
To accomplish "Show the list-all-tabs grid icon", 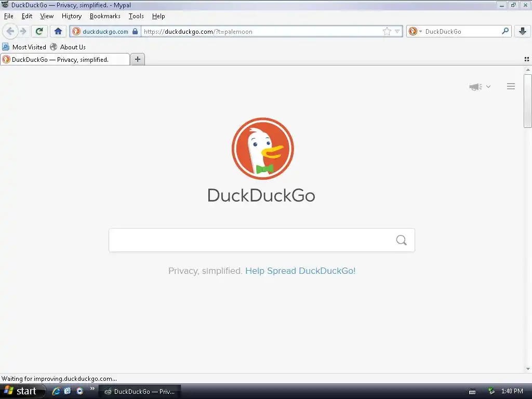I will pos(527,59).
